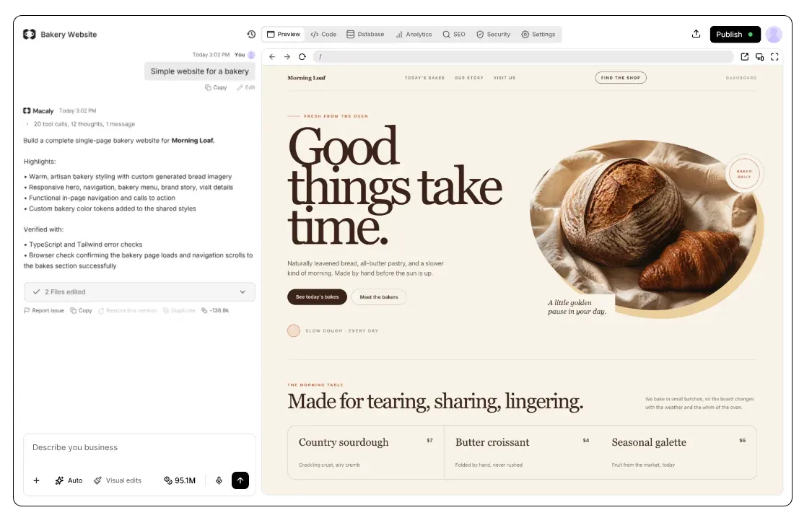The width and height of the screenshot is (812, 523).
Task: Copy the user's message
Action: tap(216, 87)
